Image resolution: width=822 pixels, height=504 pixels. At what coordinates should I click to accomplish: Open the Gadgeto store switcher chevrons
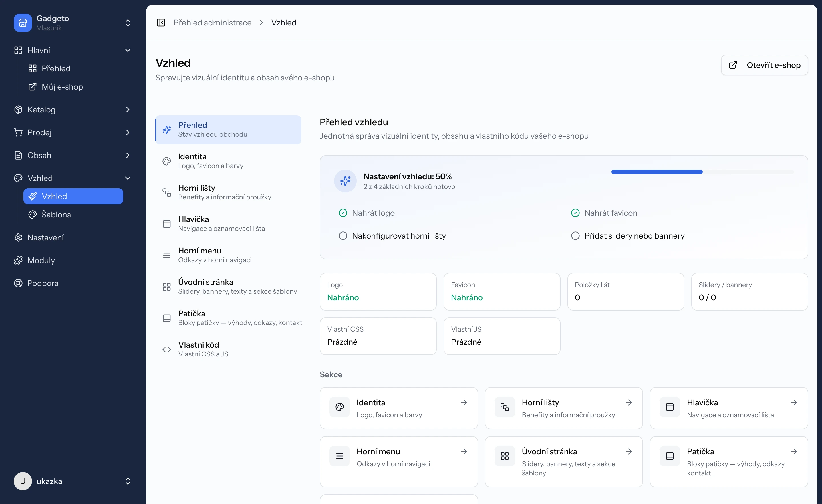(128, 23)
